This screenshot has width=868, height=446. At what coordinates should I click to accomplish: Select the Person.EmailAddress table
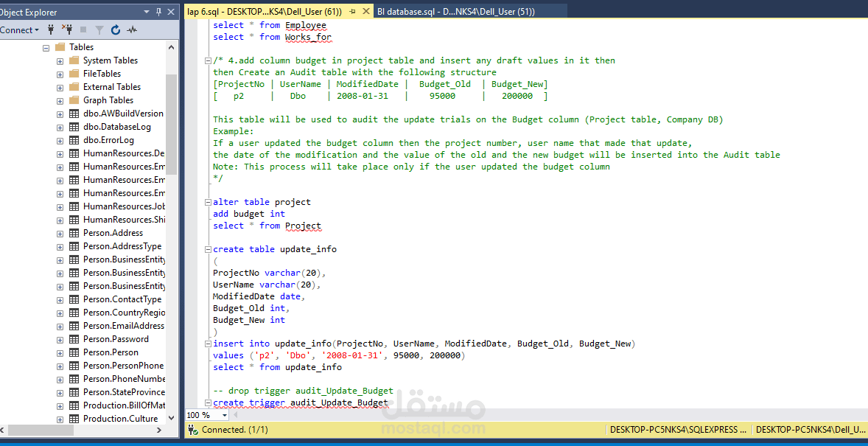coord(124,326)
